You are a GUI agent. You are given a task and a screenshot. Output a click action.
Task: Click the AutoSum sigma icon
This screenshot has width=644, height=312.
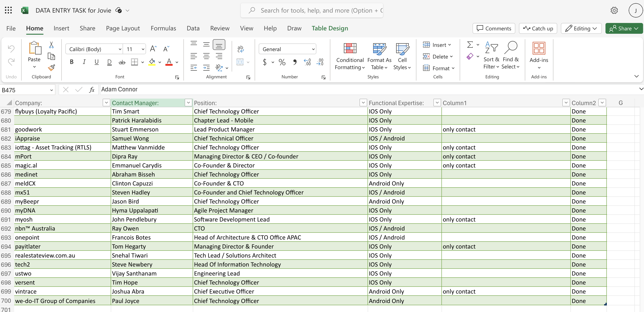470,45
